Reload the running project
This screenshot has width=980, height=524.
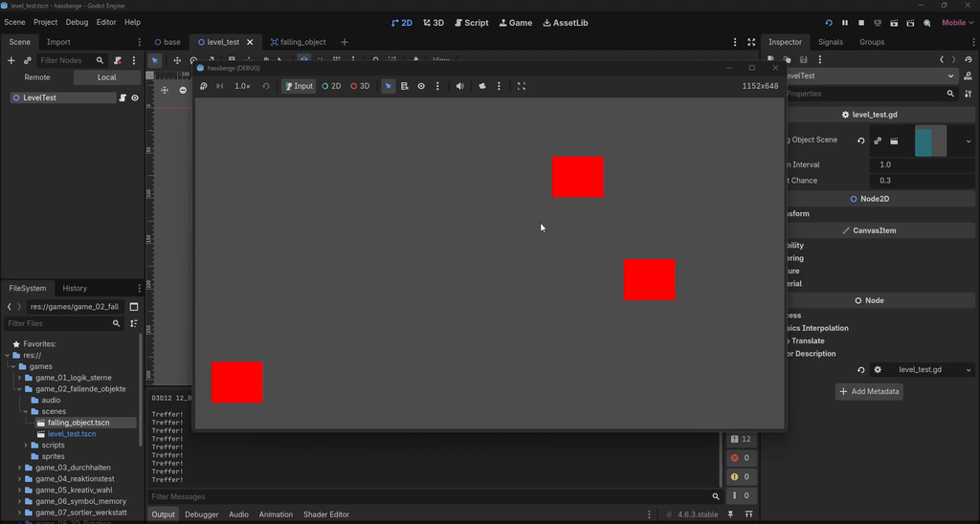(x=829, y=23)
